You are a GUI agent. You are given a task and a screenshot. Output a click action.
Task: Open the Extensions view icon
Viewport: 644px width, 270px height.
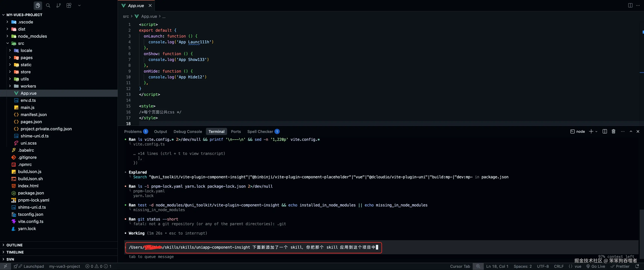(x=69, y=5)
